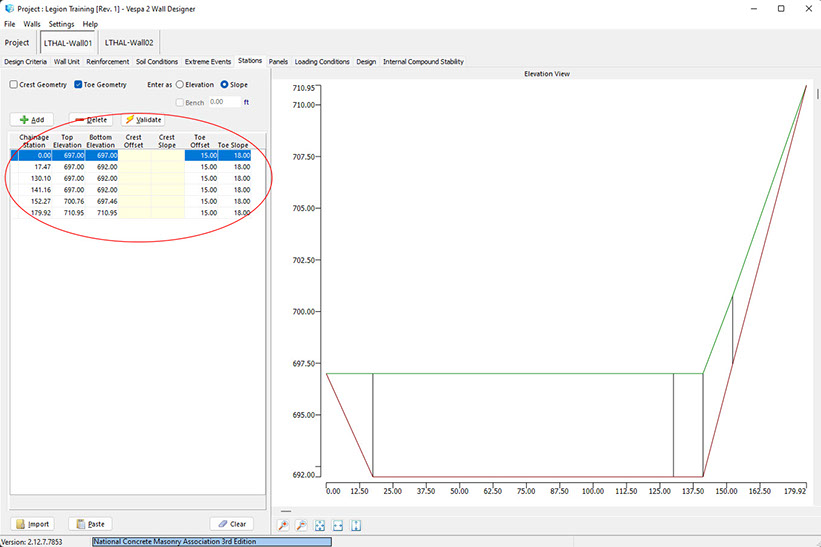Add a new station row
This screenshot has height=547, width=821.
coord(32,119)
